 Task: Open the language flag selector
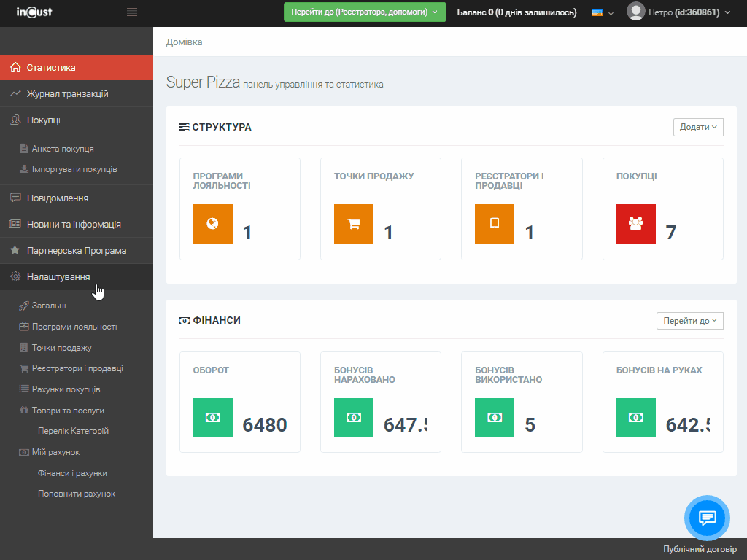(x=602, y=12)
